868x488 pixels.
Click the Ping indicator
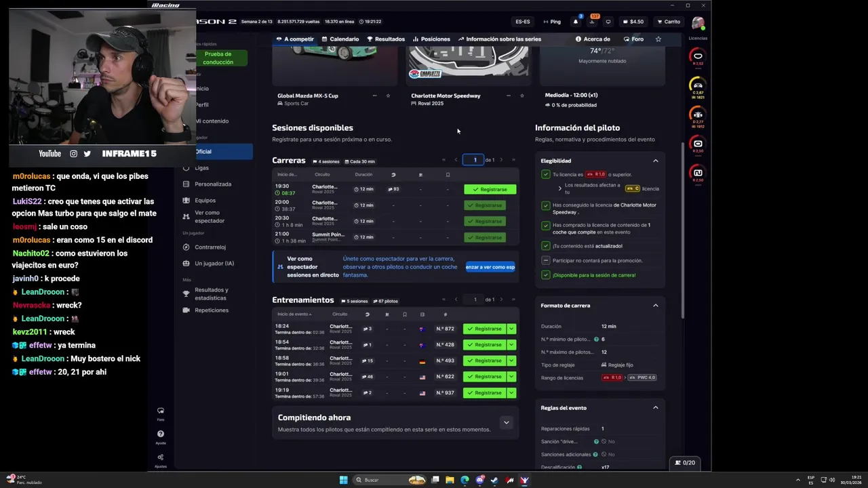(551, 22)
